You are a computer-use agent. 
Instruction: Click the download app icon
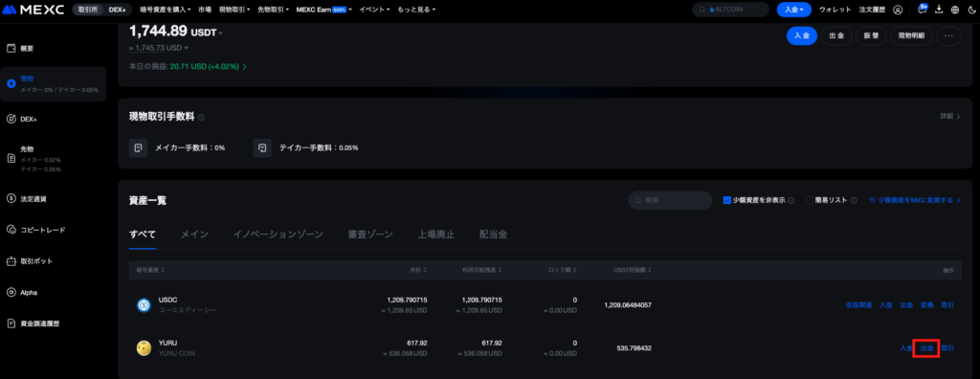coord(939,10)
